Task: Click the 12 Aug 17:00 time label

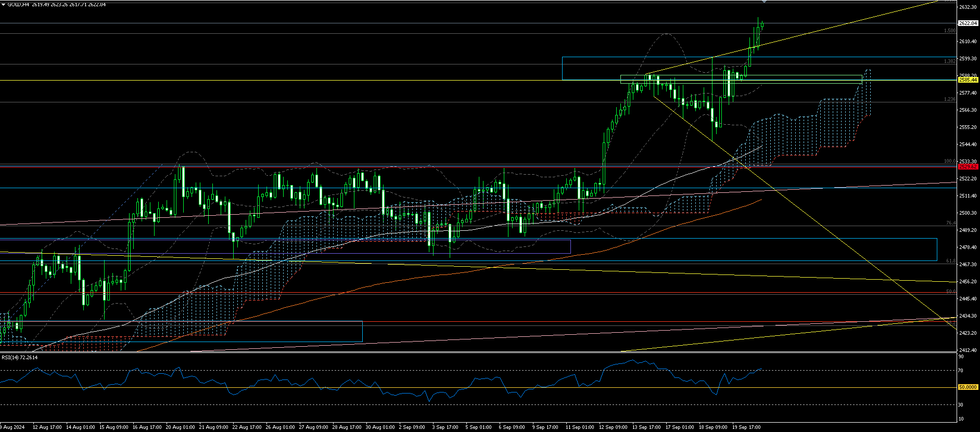Action: pyautogui.click(x=47, y=427)
